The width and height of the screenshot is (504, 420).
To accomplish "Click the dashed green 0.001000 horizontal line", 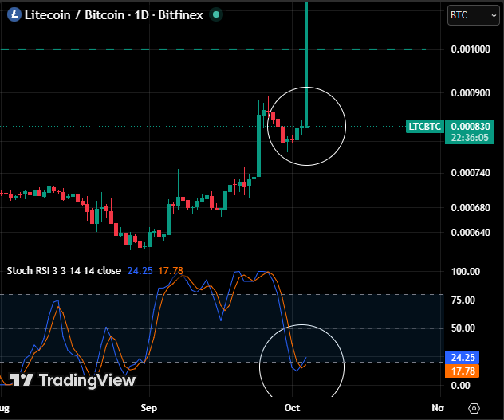I will click(213, 49).
